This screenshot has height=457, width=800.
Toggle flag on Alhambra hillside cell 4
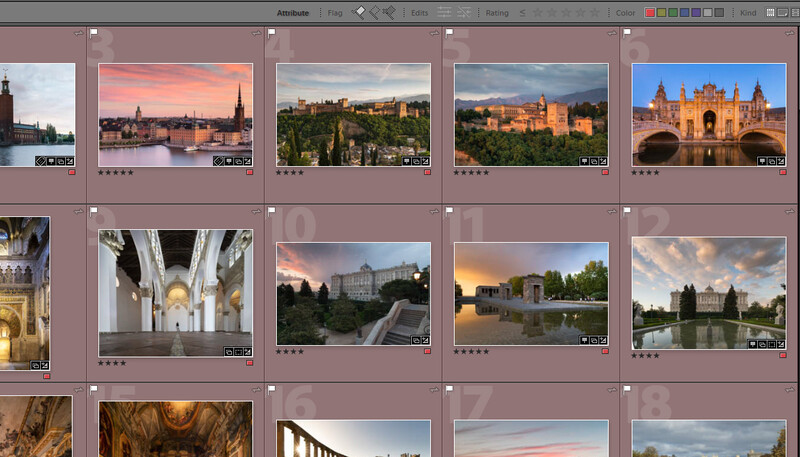271,33
